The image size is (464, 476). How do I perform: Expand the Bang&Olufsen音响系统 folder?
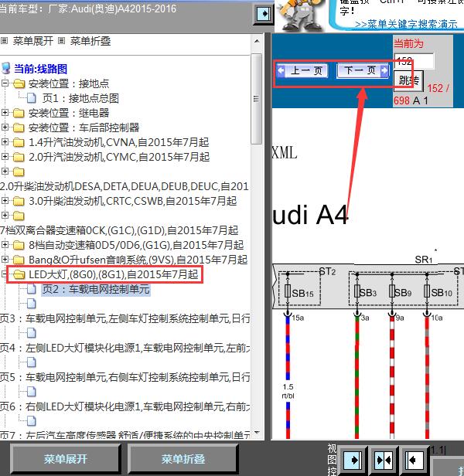[x=5, y=259]
